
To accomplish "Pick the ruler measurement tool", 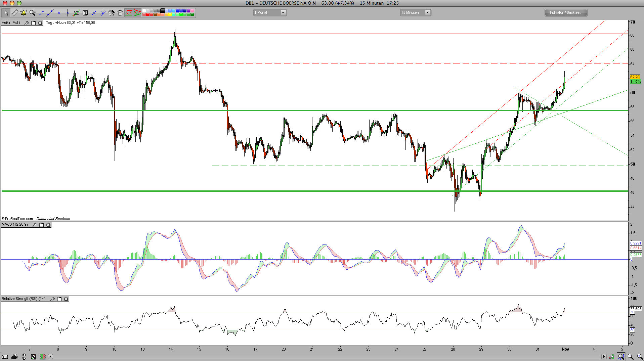I will pyautogui.click(x=15, y=13).
